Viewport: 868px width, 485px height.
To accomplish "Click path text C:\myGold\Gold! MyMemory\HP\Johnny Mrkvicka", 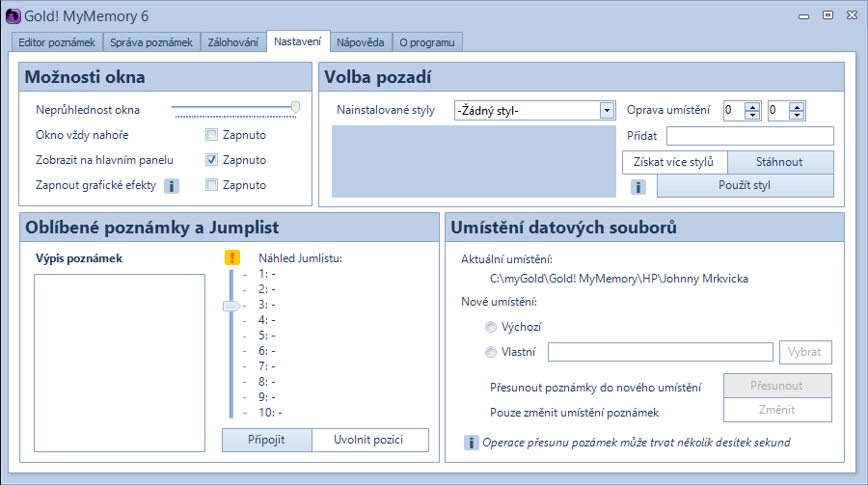I will pos(619,279).
